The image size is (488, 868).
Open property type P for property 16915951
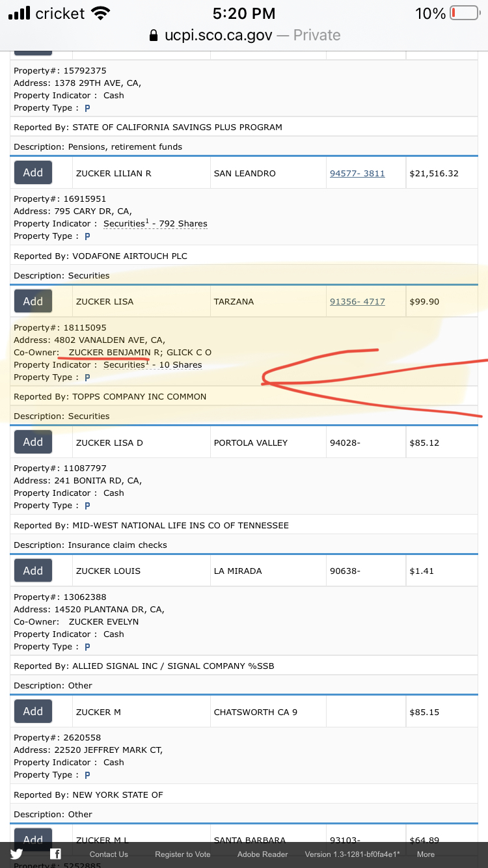87,236
